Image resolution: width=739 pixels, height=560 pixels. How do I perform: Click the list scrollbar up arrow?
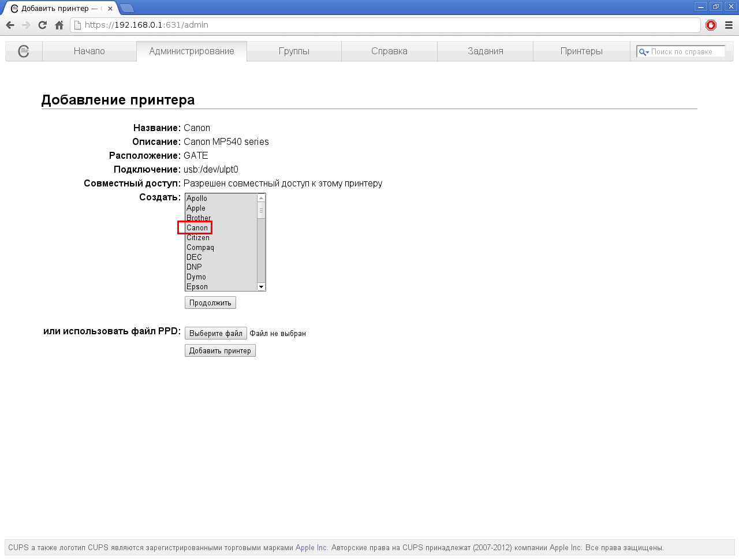point(261,198)
